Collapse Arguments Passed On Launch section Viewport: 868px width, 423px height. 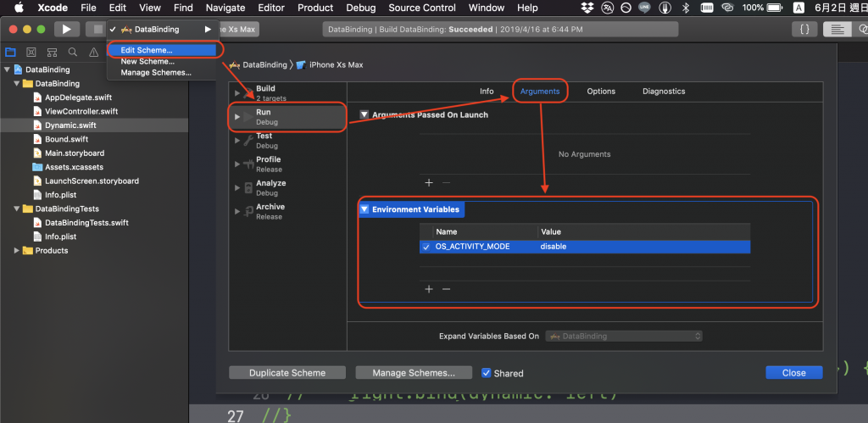point(364,114)
